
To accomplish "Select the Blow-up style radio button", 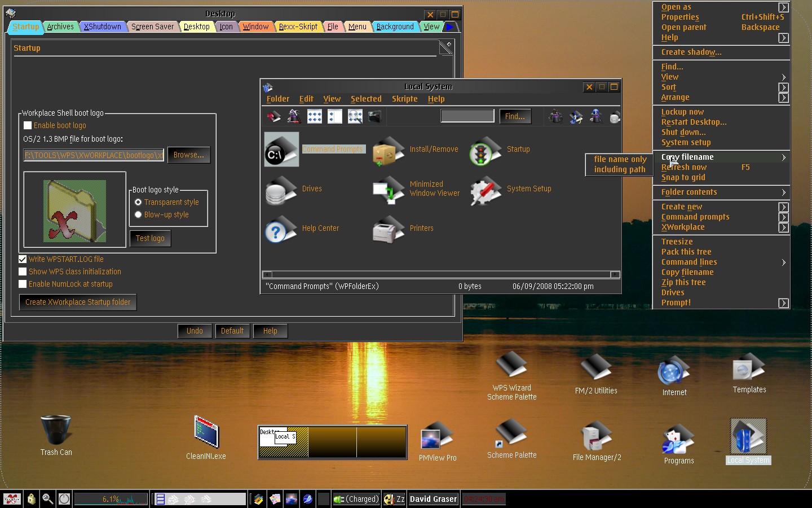I will point(138,214).
